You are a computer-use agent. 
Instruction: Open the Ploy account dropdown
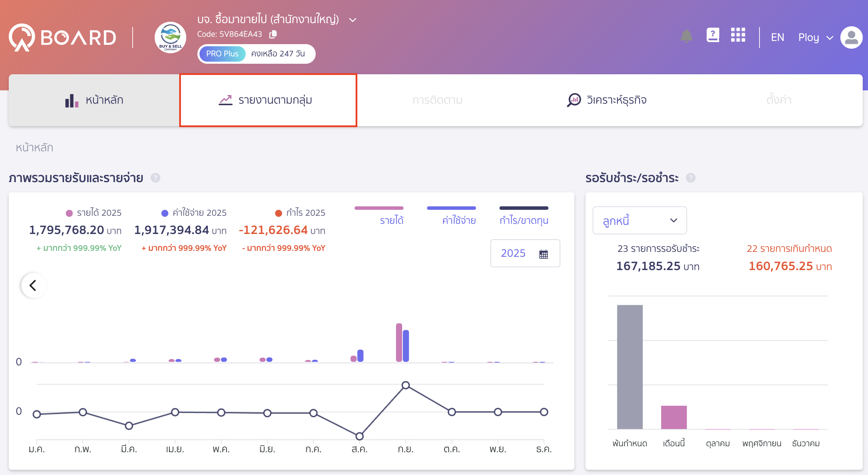(x=815, y=37)
